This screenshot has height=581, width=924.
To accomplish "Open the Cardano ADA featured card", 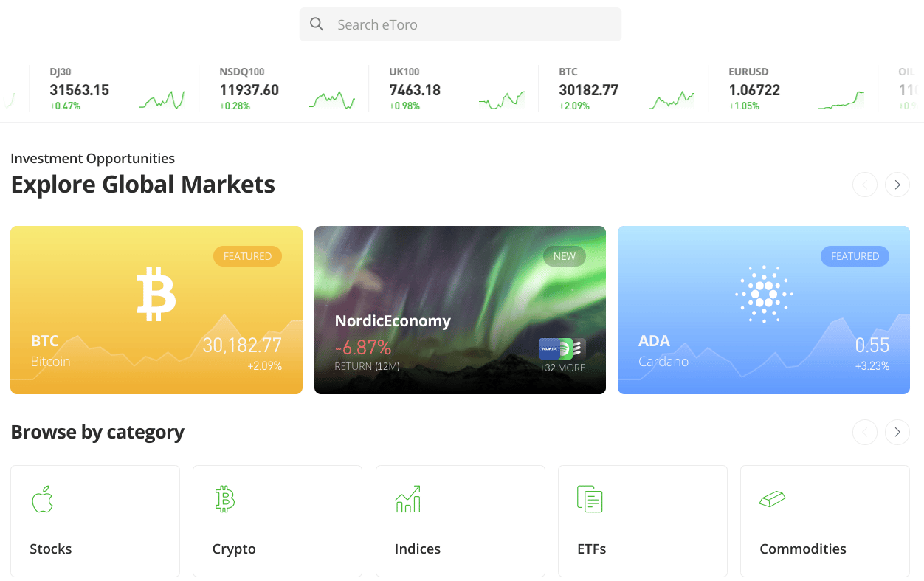I will (x=764, y=310).
